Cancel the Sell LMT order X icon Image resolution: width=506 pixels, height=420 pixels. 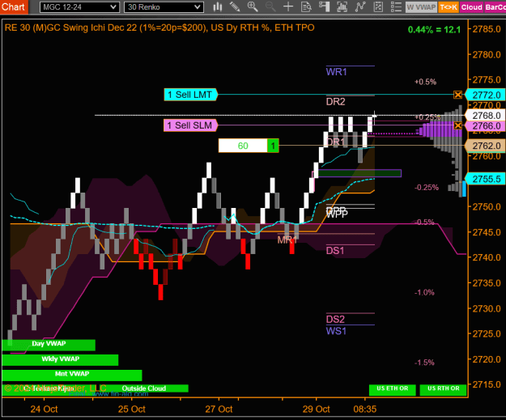[x=457, y=95]
